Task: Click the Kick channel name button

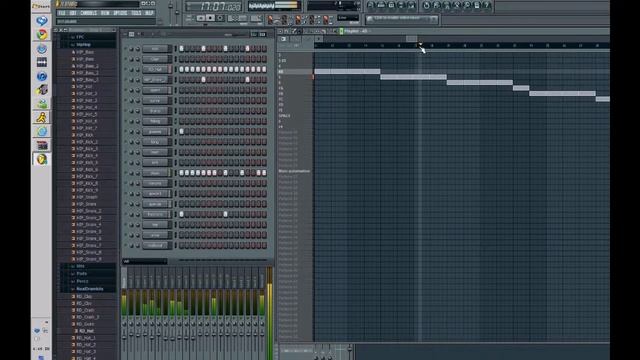Action: [x=156, y=49]
